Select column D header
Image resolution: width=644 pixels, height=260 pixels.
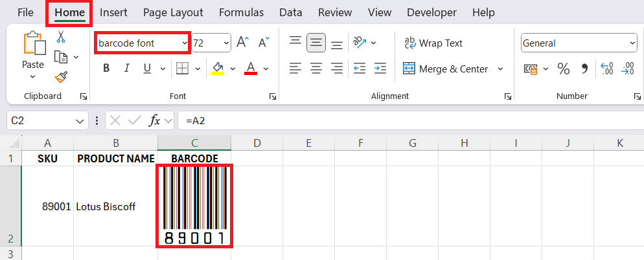click(x=257, y=143)
